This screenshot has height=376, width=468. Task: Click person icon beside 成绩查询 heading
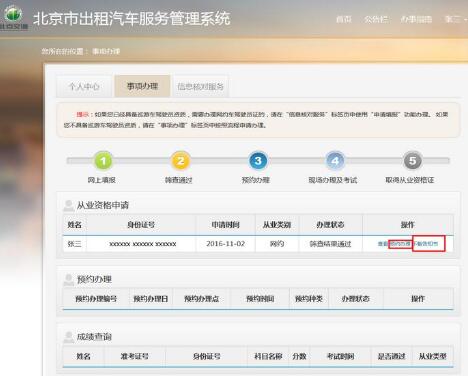coord(69,337)
